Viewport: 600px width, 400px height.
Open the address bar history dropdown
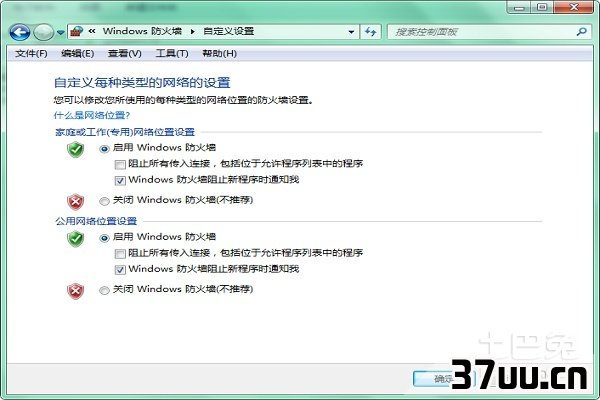(x=351, y=32)
